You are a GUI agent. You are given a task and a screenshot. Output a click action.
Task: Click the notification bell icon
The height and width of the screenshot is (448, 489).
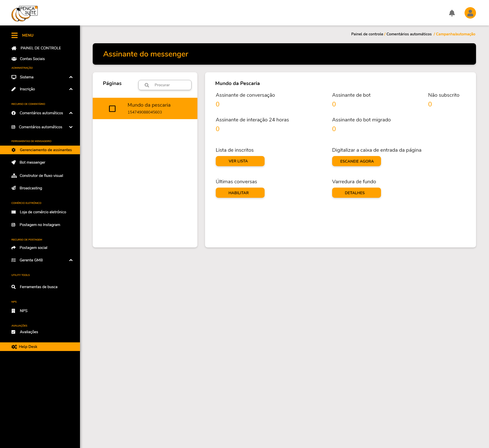pos(452,13)
